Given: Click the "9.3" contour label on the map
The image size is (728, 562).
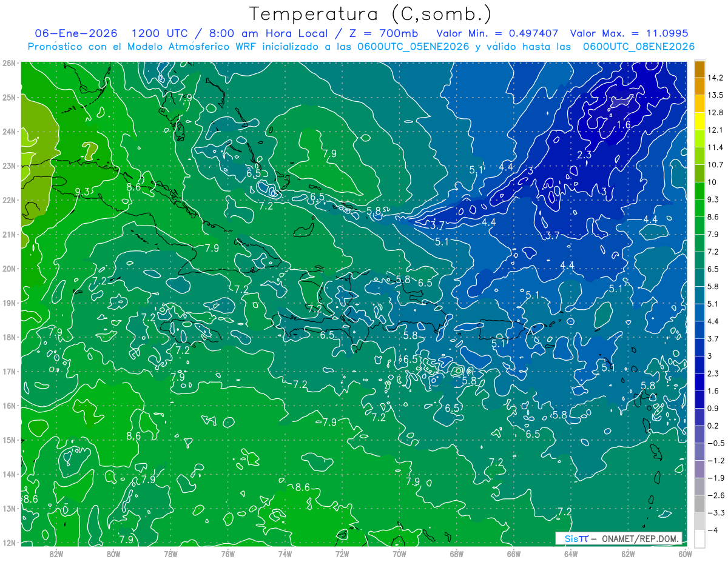Looking at the screenshot, I should [83, 192].
